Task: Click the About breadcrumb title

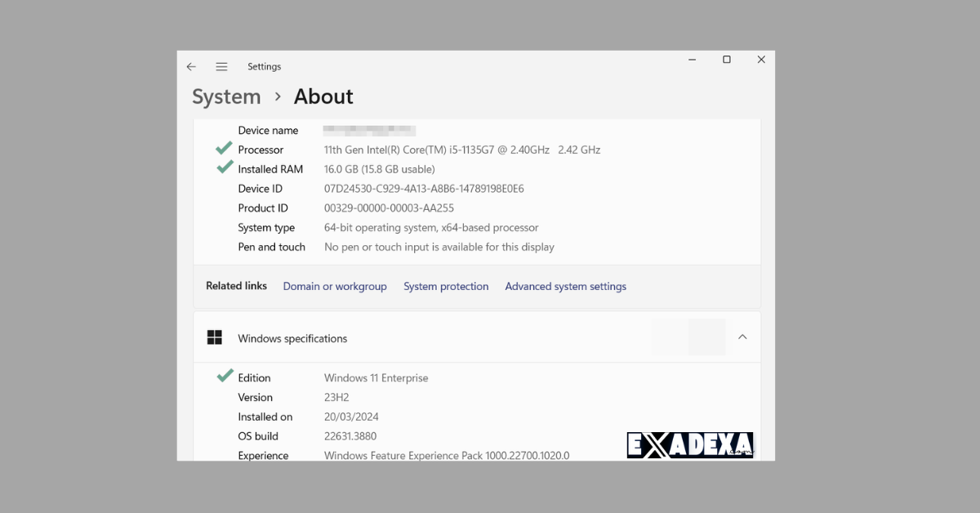Action: (x=323, y=96)
